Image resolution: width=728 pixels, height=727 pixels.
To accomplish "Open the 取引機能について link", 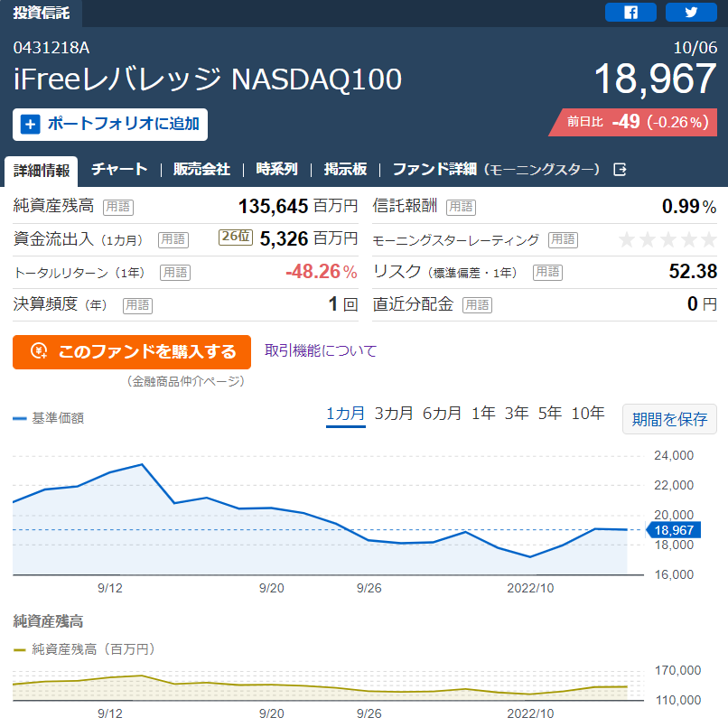I will (321, 350).
